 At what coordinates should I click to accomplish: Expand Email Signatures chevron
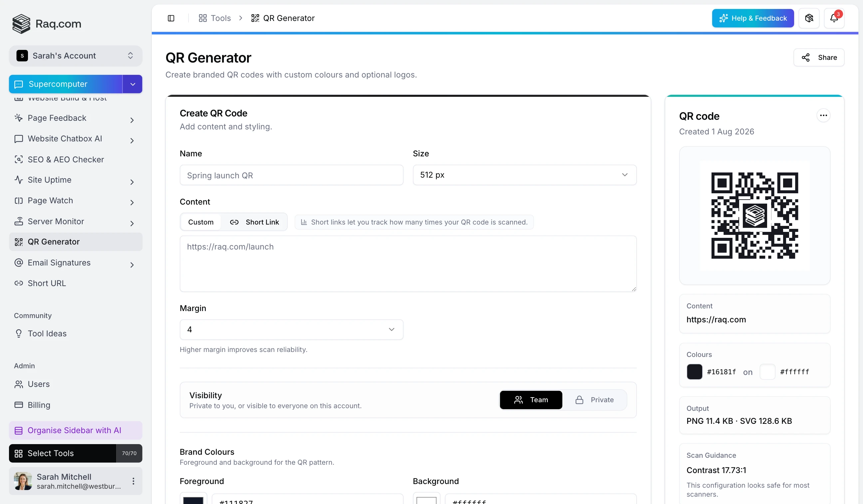[132, 265]
